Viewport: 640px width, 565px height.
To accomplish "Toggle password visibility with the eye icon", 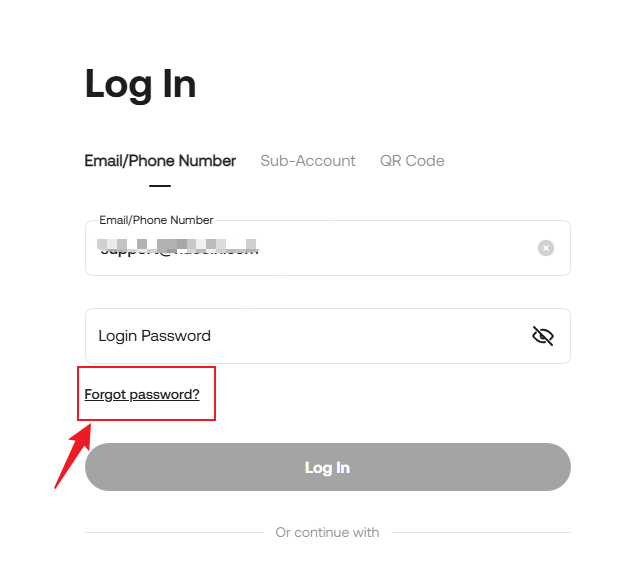I will [543, 336].
